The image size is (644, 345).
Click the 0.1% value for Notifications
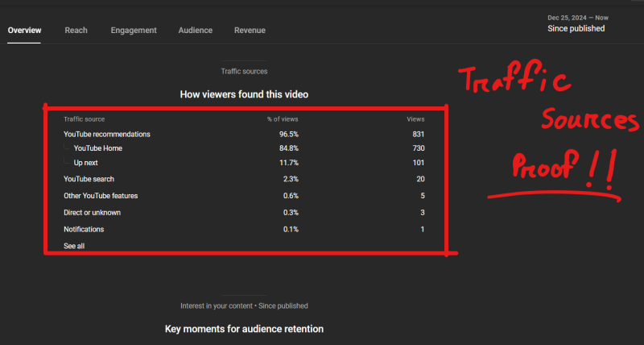click(x=291, y=230)
